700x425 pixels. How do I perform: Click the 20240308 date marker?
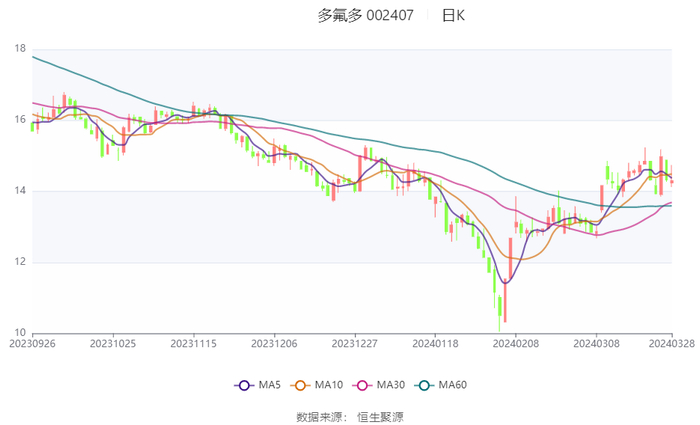tap(597, 343)
